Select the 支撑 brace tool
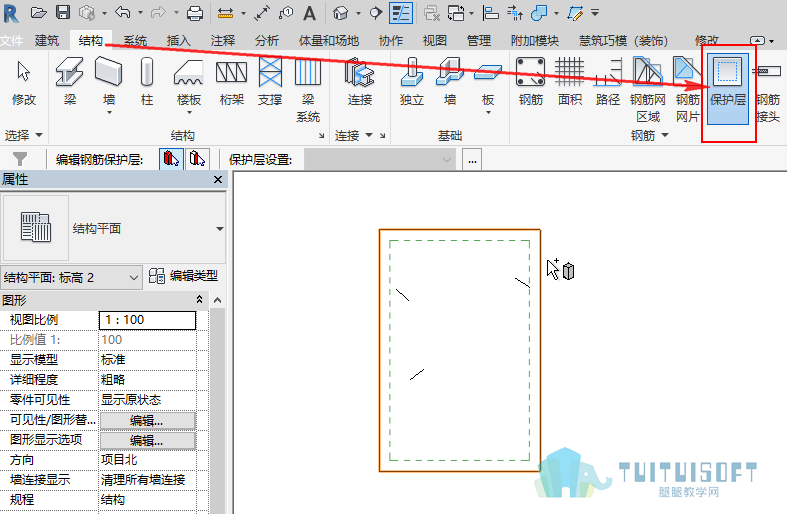Screen dimensions: 787x514 click(x=270, y=81)
